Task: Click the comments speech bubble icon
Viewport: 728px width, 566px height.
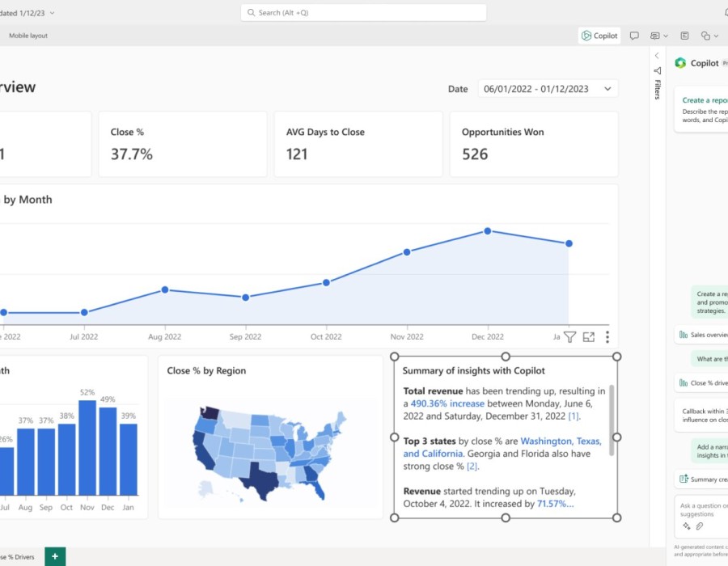Action: click(x=634, y=36)
